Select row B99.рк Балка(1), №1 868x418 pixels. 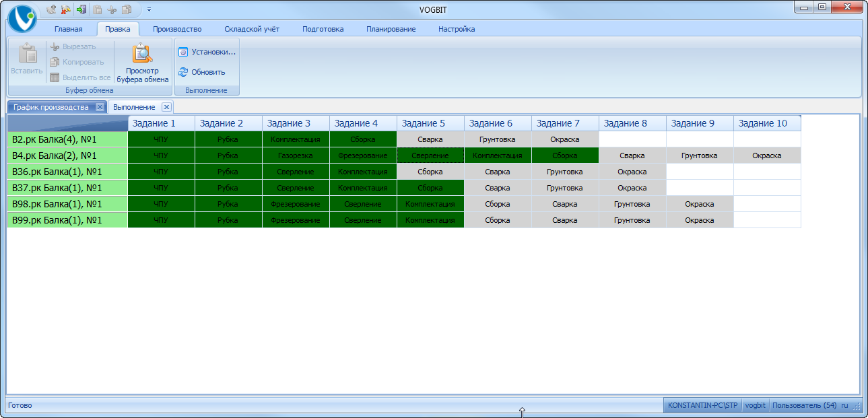(x=67, y=220)
